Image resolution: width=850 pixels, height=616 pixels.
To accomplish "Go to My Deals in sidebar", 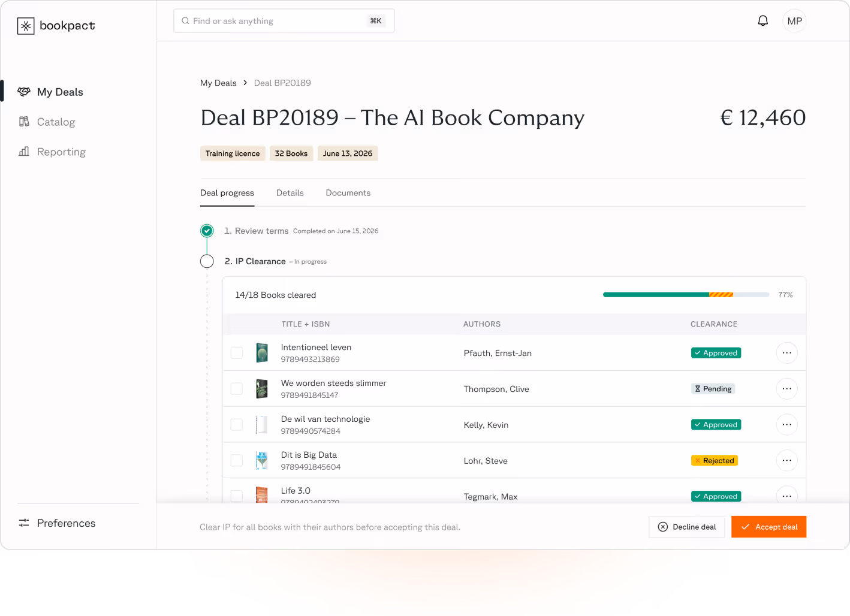I will pyautogui.click(x=60, y=92).
